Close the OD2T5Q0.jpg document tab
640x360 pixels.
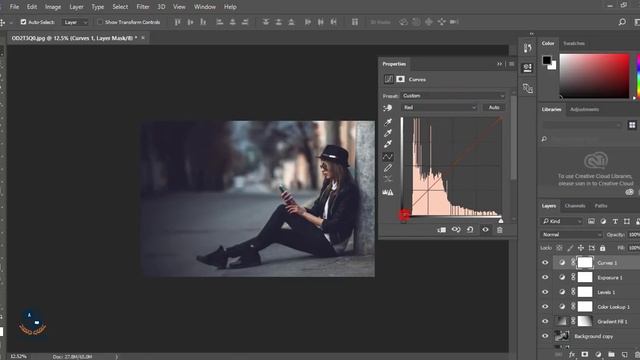click(x=143, y=38)
